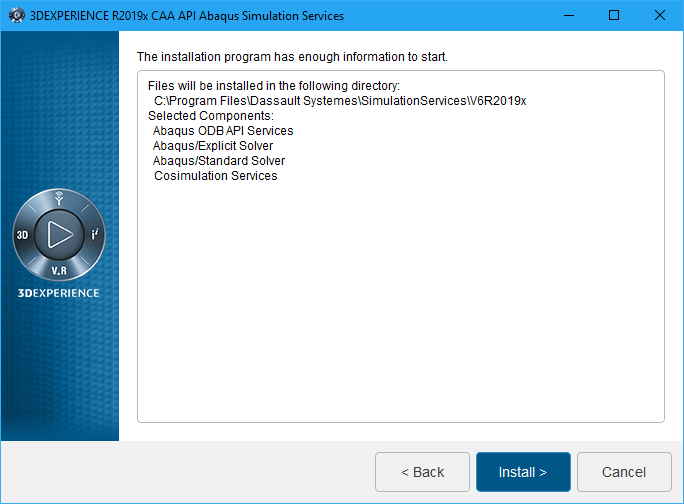The image size is (684, 504).
Task: Click the 3DEXPERIENCE icon in title bar
Action: click(15, 15)
